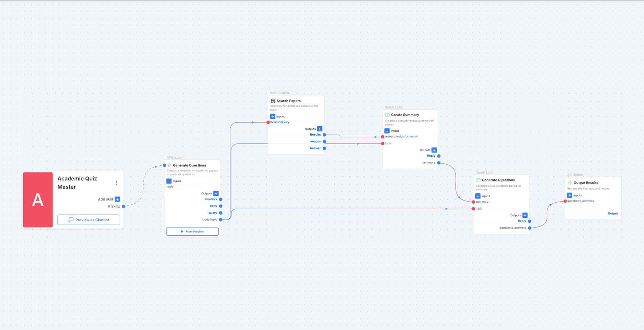Select the Output Results node title
Image resolution: width=644 pixels, height=330 pixels.
(x=586, y=182)
